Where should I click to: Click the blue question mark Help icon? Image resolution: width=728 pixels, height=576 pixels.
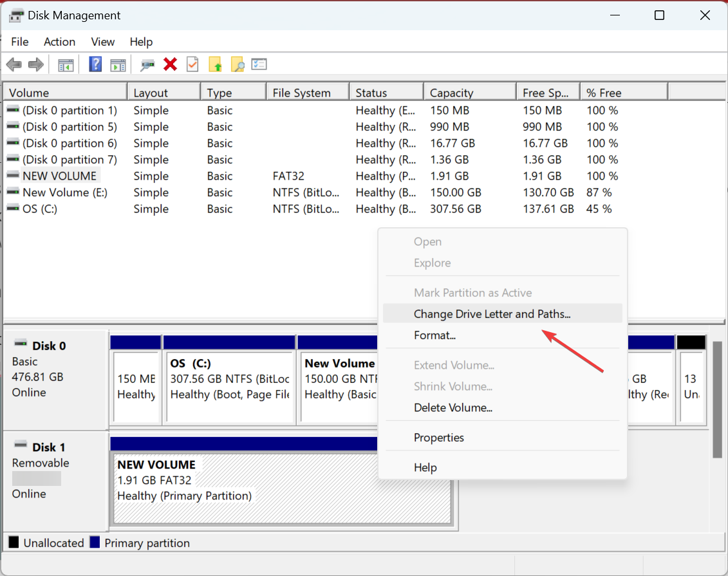tap(95, 64)
